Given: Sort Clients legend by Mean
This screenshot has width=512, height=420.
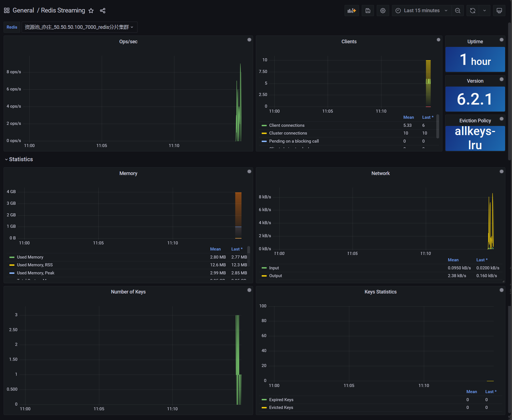Looking at the screenshot, I should pyautogui.click(x=408, y=117).
